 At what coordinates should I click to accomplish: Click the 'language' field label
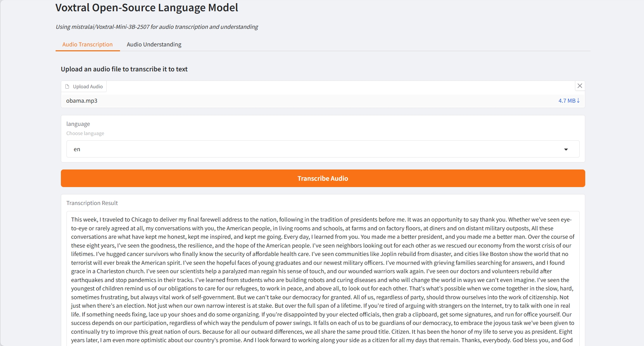click(78, 124)
